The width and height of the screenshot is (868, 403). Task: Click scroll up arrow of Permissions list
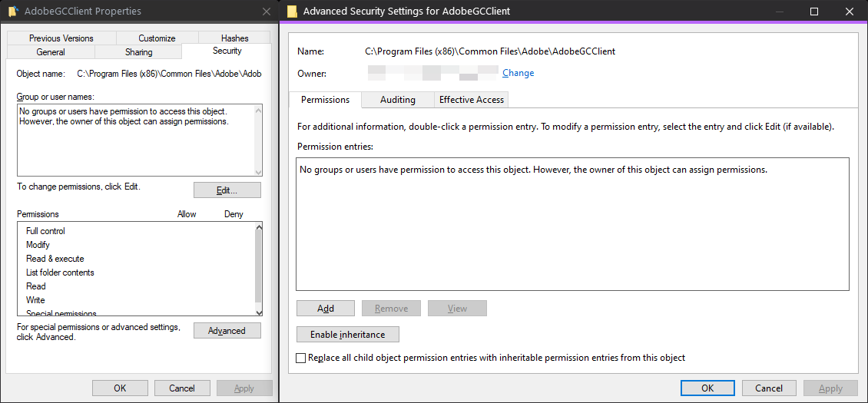pos(258,227)
